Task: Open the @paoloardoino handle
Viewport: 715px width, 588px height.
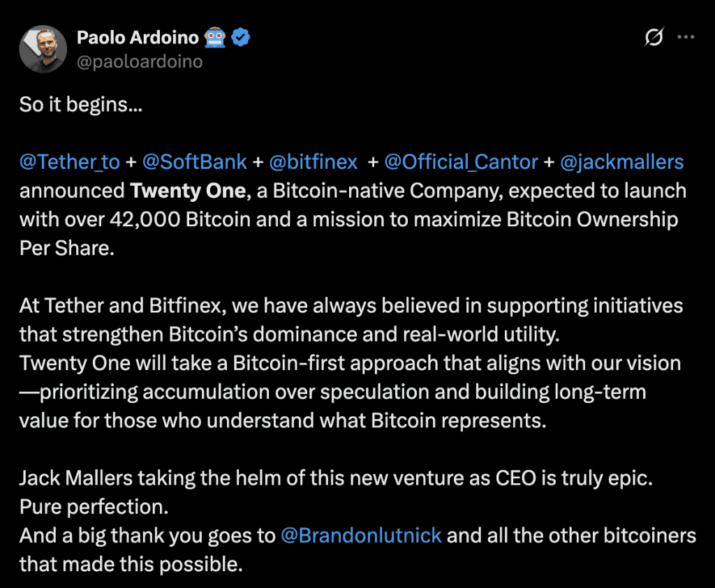Action: (140, 61)
